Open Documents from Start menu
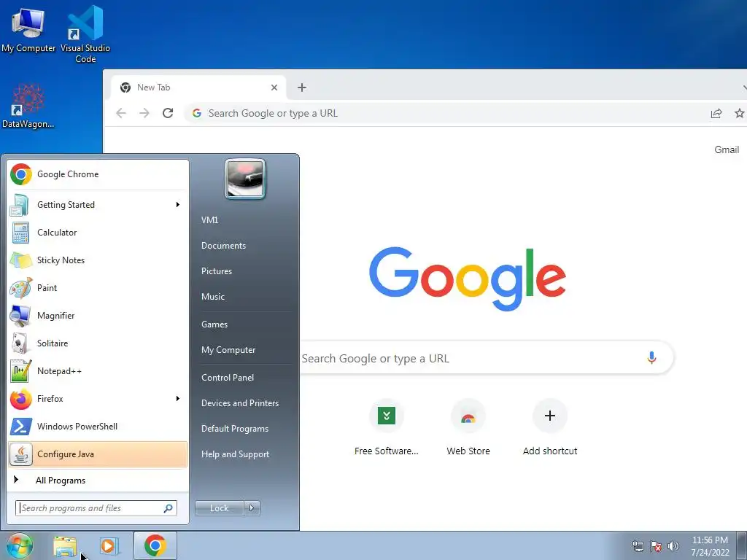Screen dimensions: 747x560 click(x=223, y=246)
